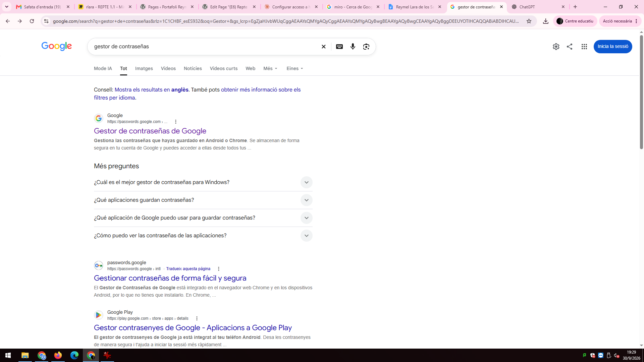Open Firefox from the taskbar
Viewport: 644px width, 362px height.
pos(58,355)
